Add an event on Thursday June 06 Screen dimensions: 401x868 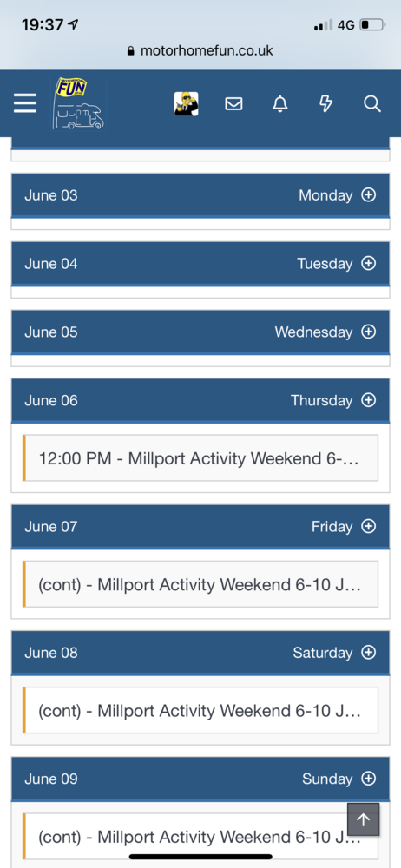tap(368, 400)
